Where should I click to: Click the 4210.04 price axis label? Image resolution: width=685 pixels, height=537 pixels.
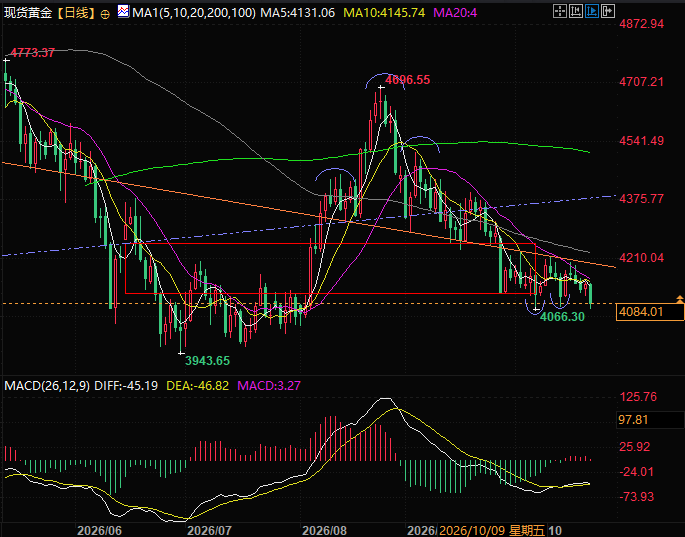[x=641, y=258]
